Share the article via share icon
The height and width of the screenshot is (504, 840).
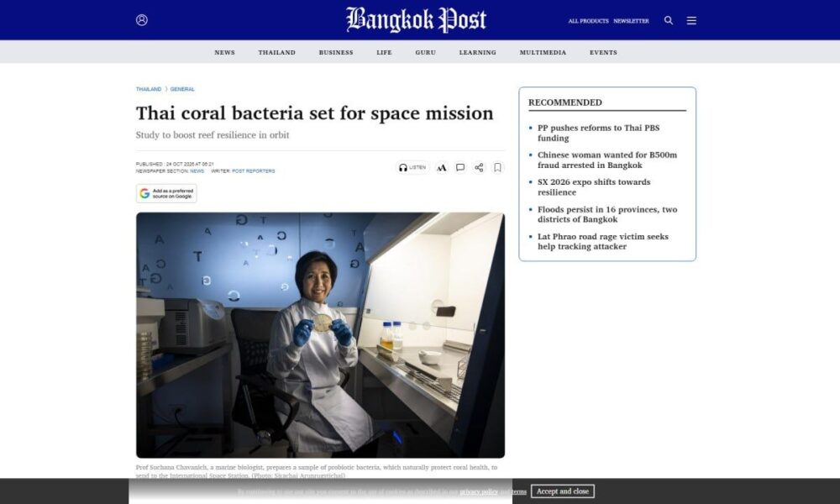pos(479,168)
